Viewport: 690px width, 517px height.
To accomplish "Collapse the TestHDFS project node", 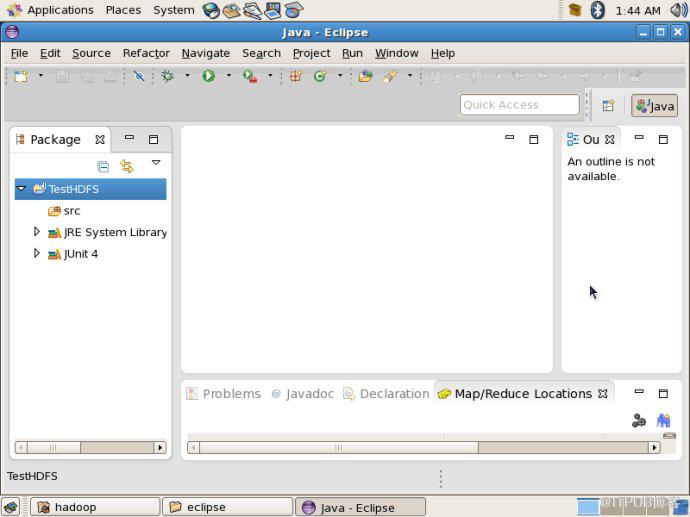I will pos(21,188).
